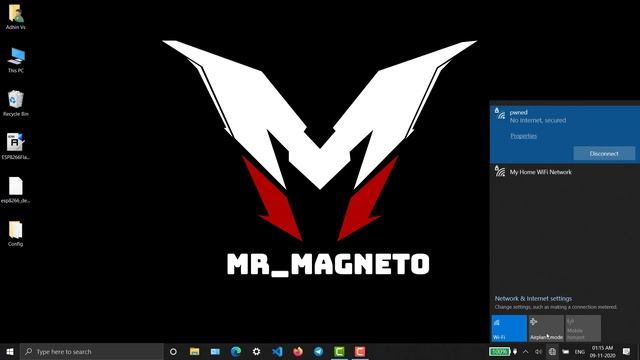
Task: Toggle the Wi-Fi quick action tile
Action: (x=509, y=328)
